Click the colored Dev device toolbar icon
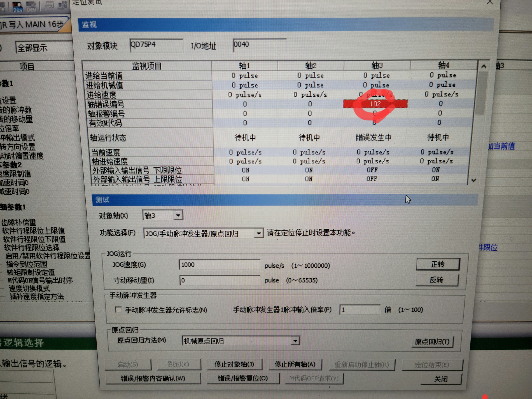 [17, 6]
